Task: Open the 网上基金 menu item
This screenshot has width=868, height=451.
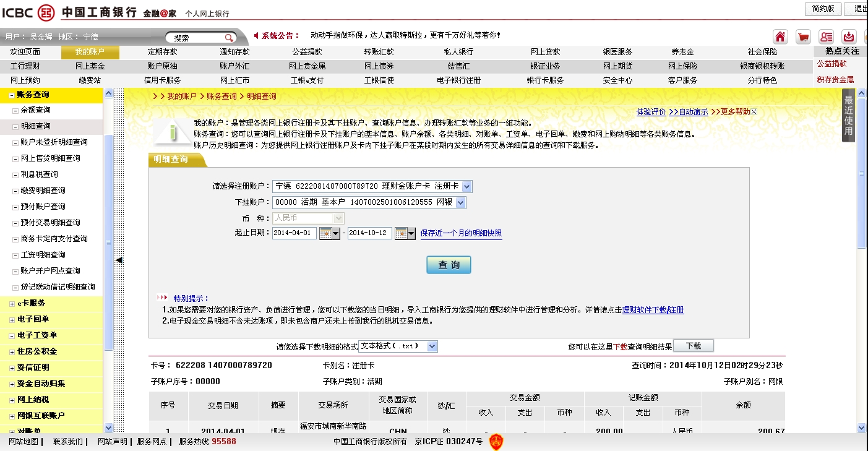Action: (x=90, y=66)
